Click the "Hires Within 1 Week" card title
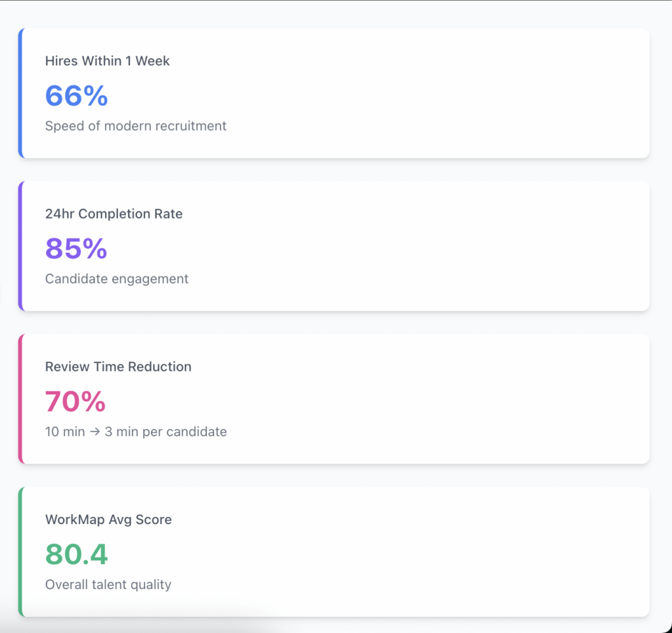The height and width of the screenshot is (633, 672). (x=107, y=61)
